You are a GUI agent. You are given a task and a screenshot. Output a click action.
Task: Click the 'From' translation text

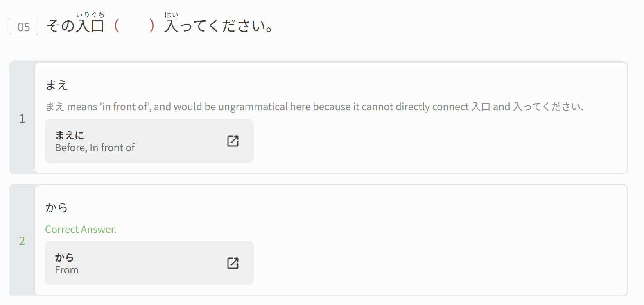click(x=67, y=270)
